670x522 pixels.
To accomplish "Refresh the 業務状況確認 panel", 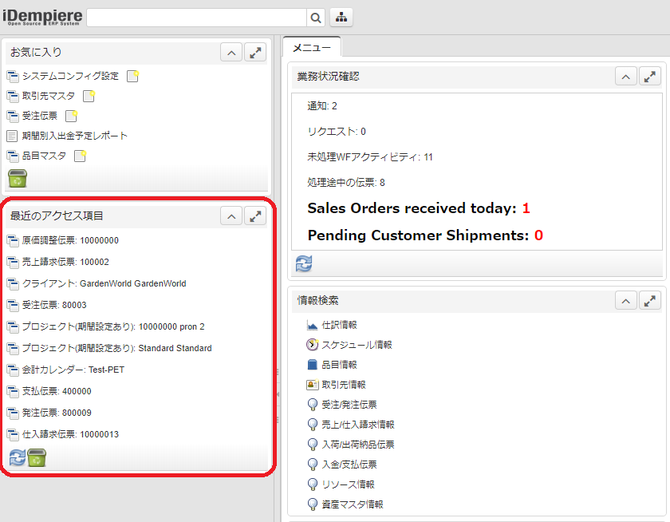I will tap(304, 264).
